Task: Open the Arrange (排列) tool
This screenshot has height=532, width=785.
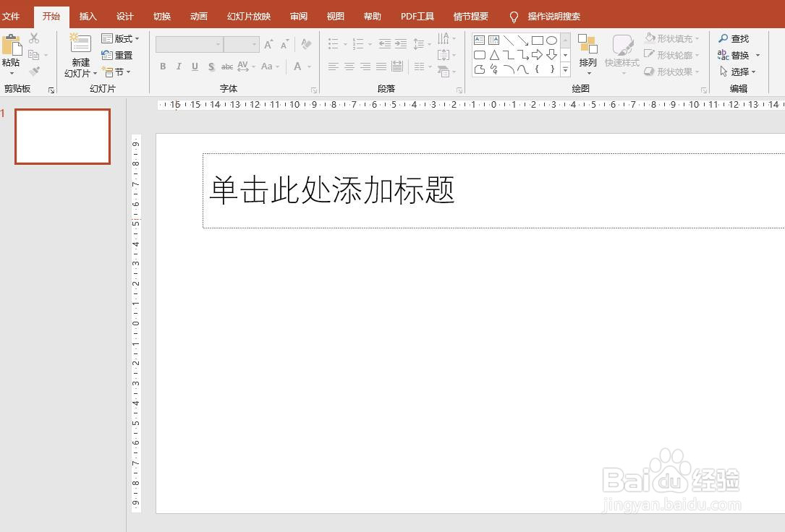Action: [587, 54]
